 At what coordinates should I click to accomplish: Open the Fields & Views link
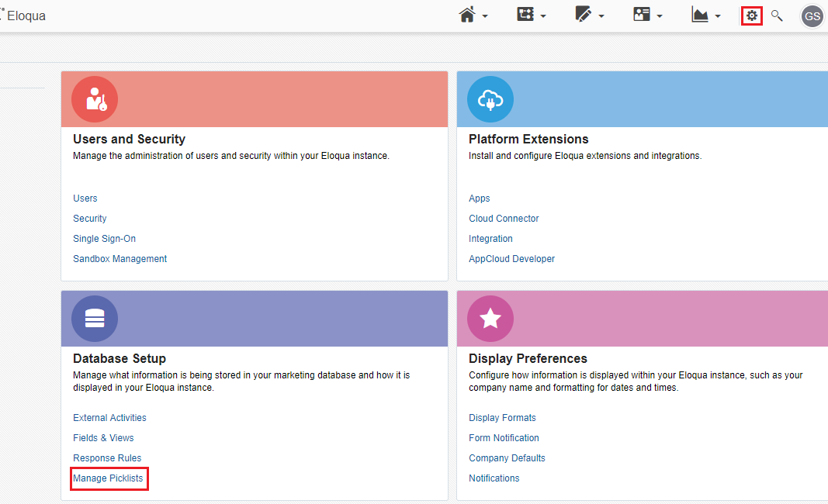point(103,438)
